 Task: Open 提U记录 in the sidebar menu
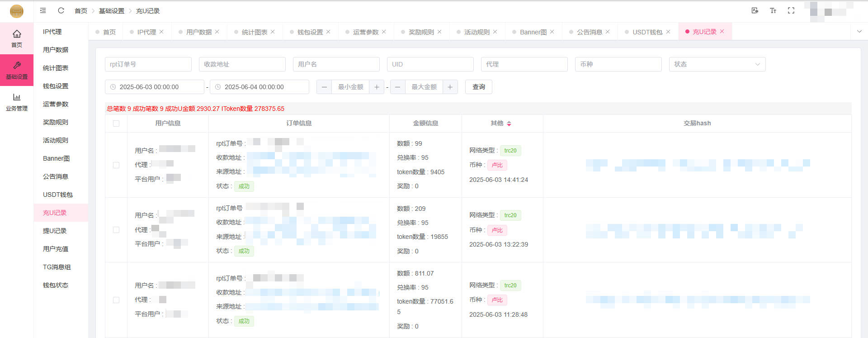point(55,231)
